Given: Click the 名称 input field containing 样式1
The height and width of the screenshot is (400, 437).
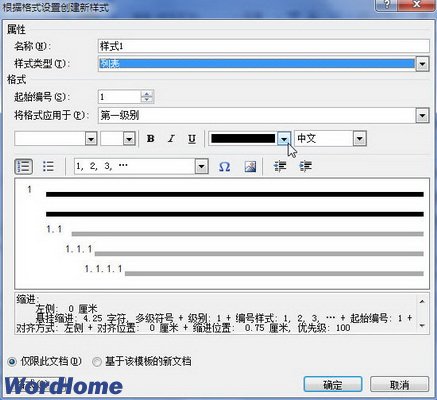Looking at the screenshot, I should click(264, 46).
